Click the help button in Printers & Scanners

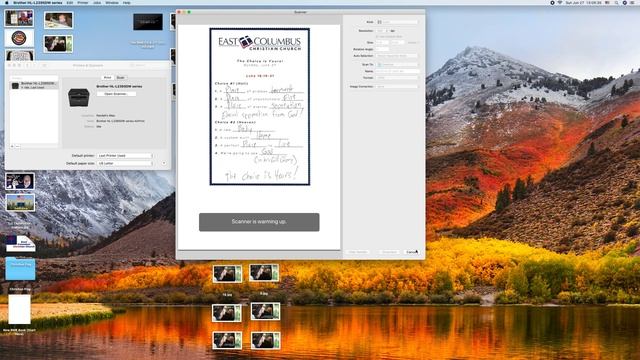(164, 163)
